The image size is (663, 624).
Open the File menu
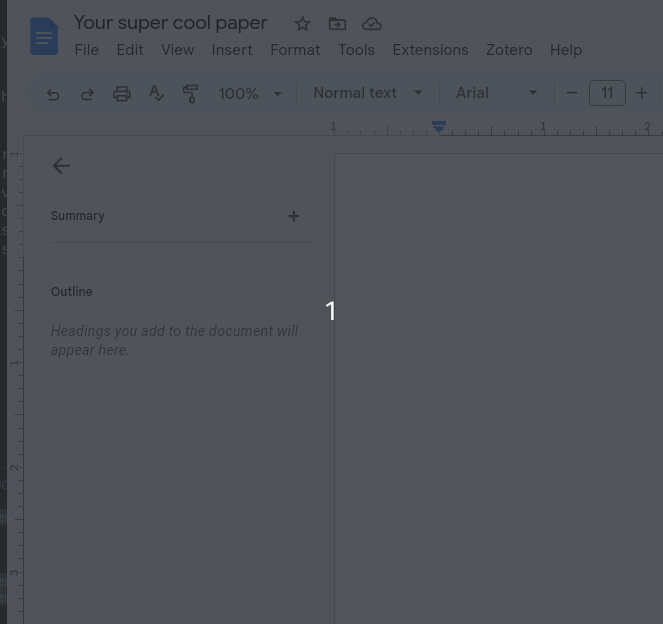87,50
